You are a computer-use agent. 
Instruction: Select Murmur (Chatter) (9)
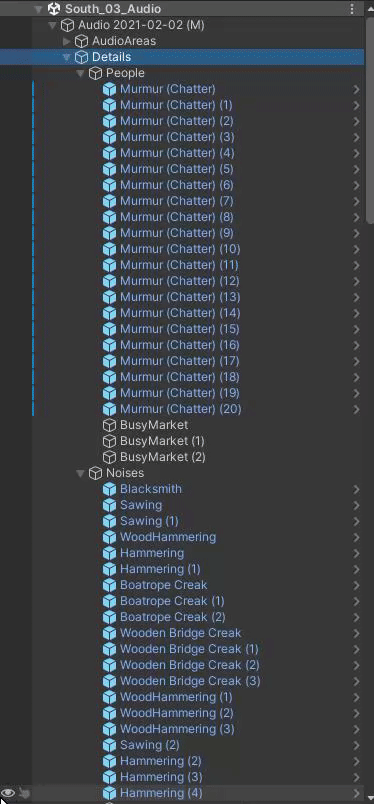(x=176, y=233)
